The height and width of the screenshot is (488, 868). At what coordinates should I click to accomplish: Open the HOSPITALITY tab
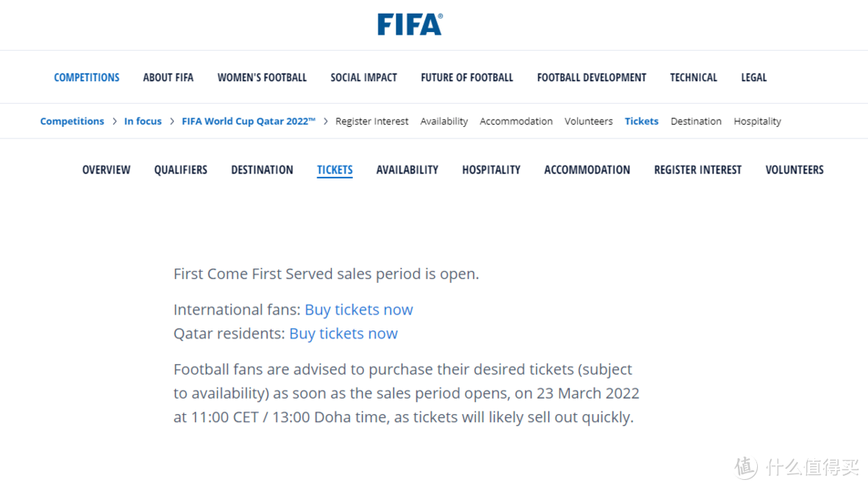491,170
